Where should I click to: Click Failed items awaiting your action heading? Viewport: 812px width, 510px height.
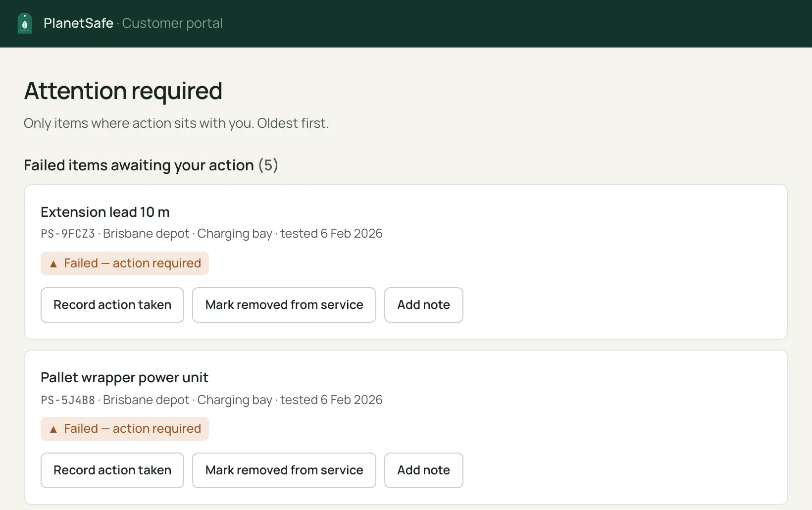click(151, 165)
